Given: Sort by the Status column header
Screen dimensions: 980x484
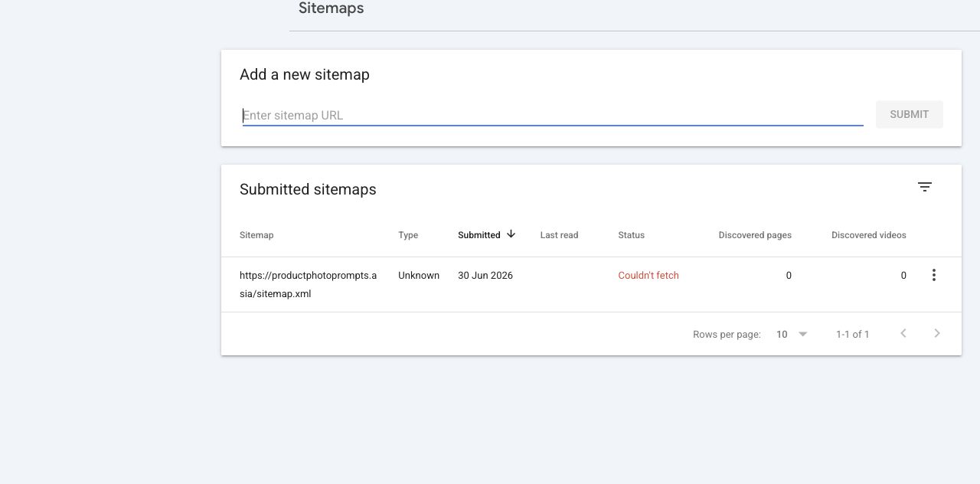Looking at the screenshot, I should [x=631, y=235].
